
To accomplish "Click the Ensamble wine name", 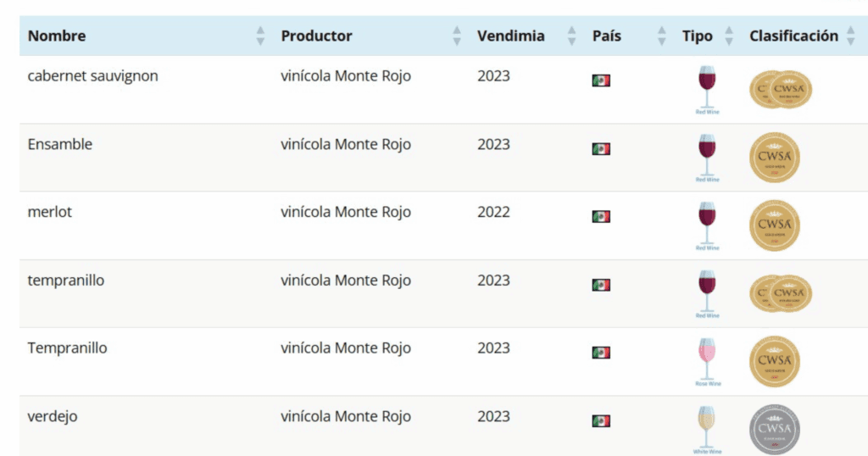I will 60,144.
